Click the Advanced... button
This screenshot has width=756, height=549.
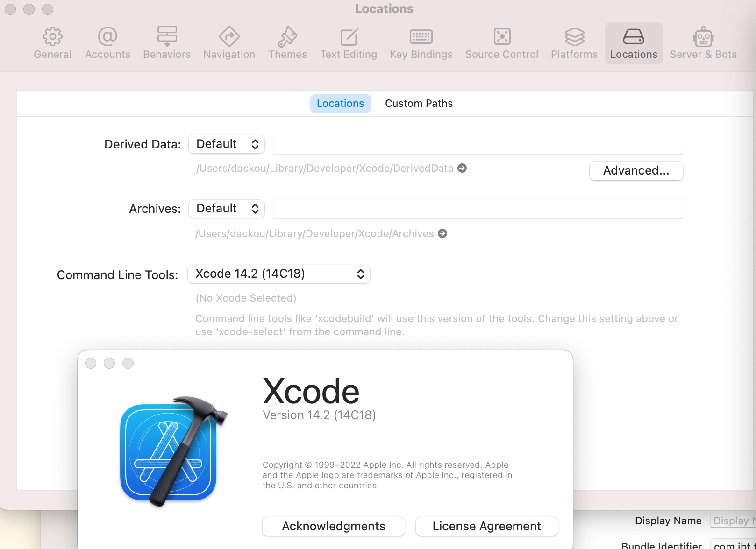[636, 171]
